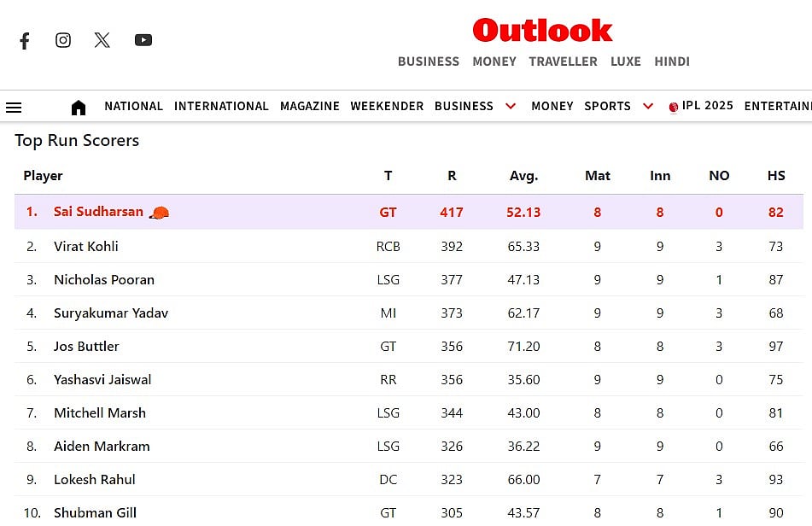812x526 pixels.
Task: Visit the Money link under Outlook logo
Action: [494, 61]
